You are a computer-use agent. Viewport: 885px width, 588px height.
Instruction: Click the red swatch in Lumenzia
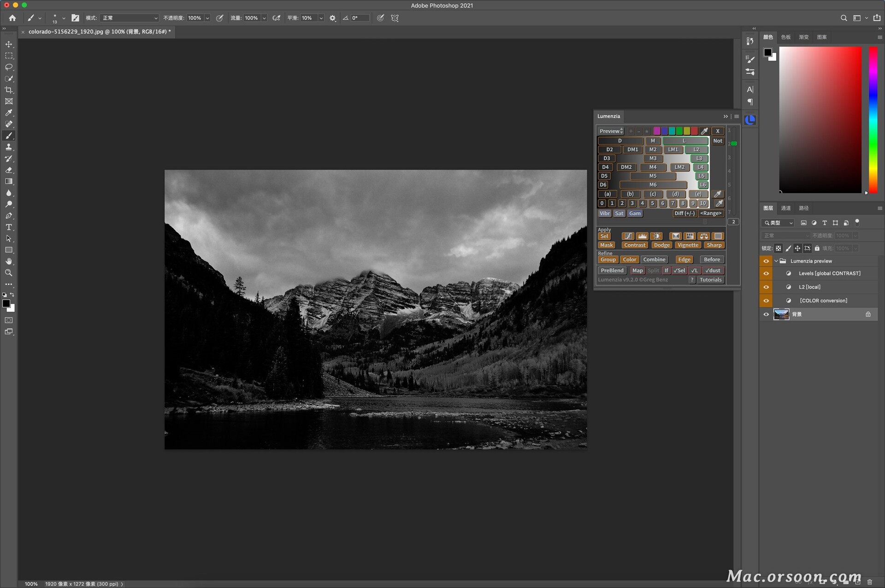pos(694,131)
